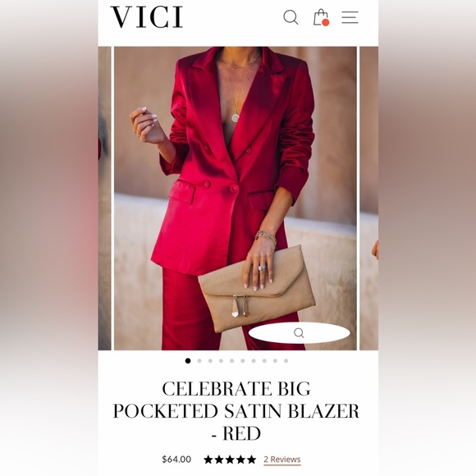The width and height of the screenshot is (476, 476).
Task: Select the fifth carousel dot
Action: point(232,360)
